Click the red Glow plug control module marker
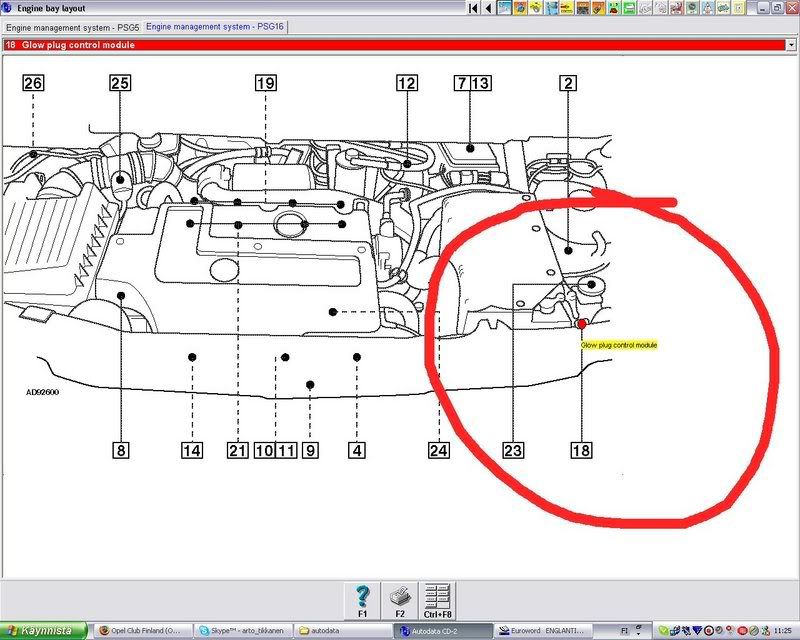The width and height of the screenshot is (800, 640). [582, 323]
